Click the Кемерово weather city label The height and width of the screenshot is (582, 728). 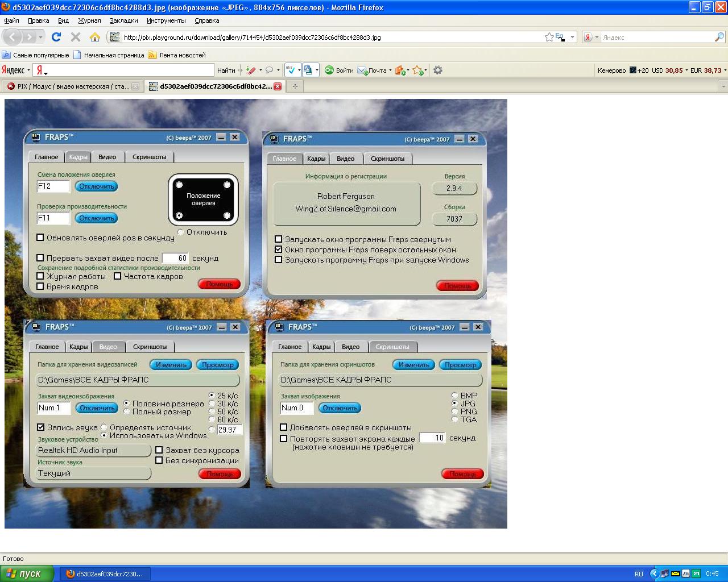(x=611, y=70)
